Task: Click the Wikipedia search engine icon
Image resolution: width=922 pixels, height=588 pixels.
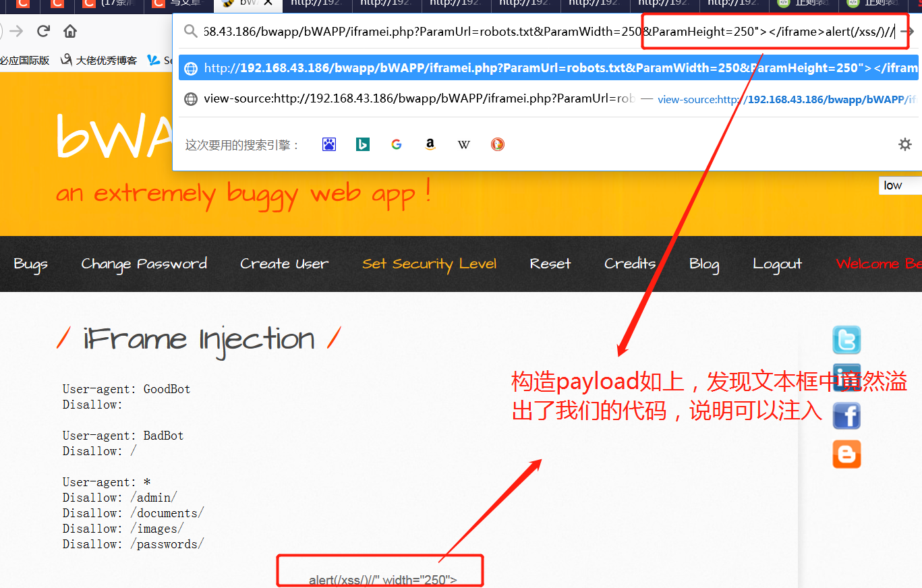Action: (463, 144)
